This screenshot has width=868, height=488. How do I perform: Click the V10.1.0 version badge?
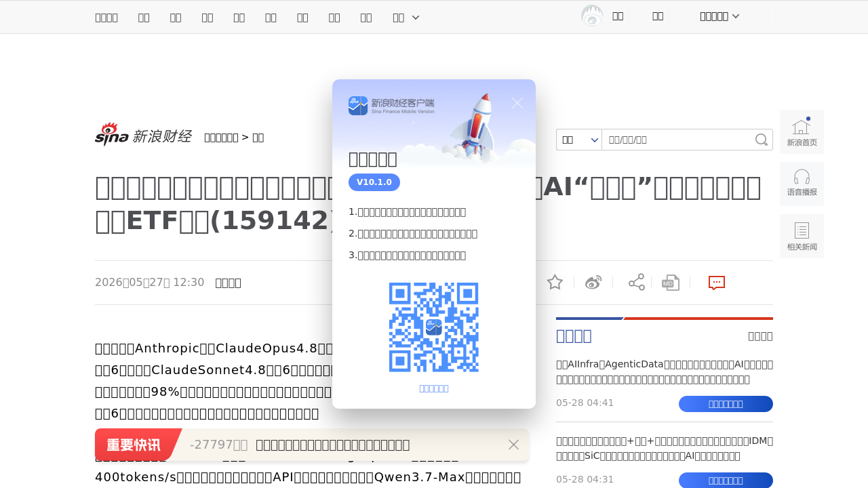point(374,182)
